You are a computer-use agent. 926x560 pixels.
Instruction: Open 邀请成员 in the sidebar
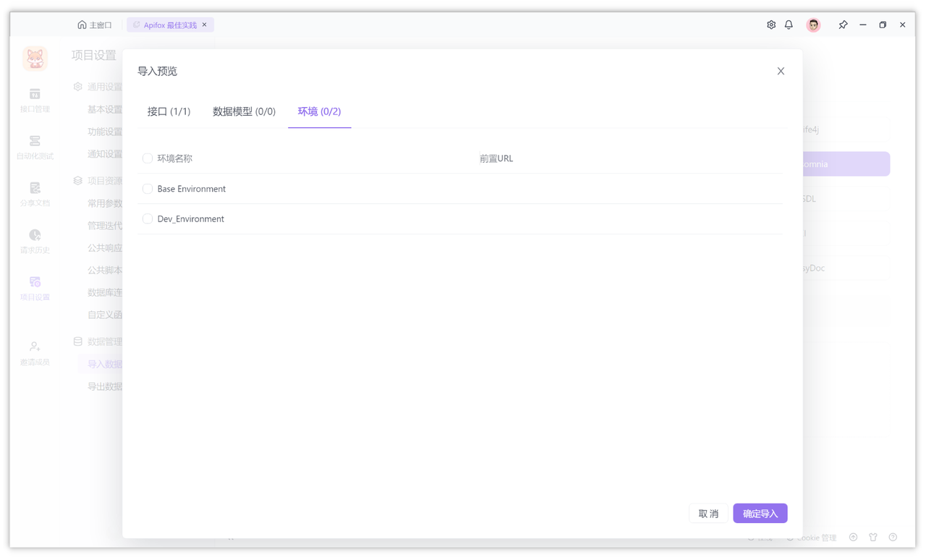coord(35,354)
